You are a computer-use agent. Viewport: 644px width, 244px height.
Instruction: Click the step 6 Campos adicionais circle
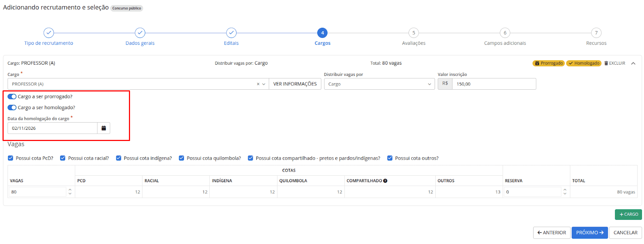point(505,33)
